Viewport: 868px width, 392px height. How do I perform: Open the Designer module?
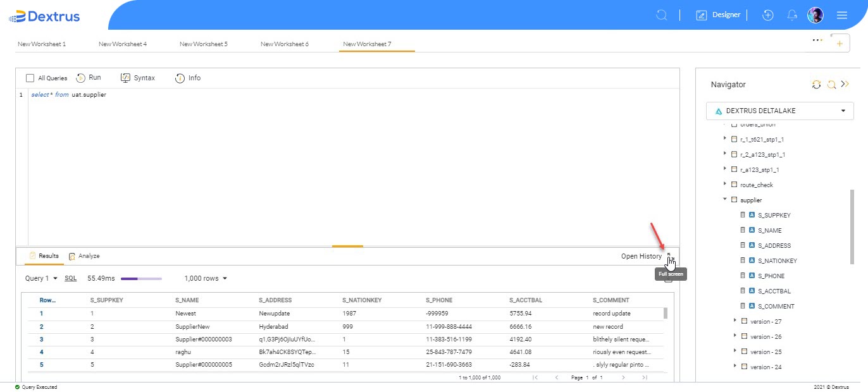click(718, 15)
